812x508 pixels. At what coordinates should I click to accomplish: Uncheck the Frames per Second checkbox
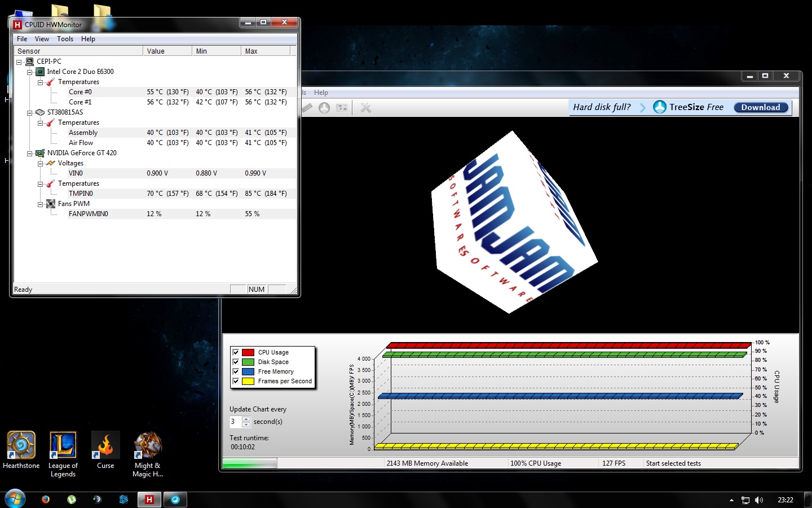pos(236,381)
